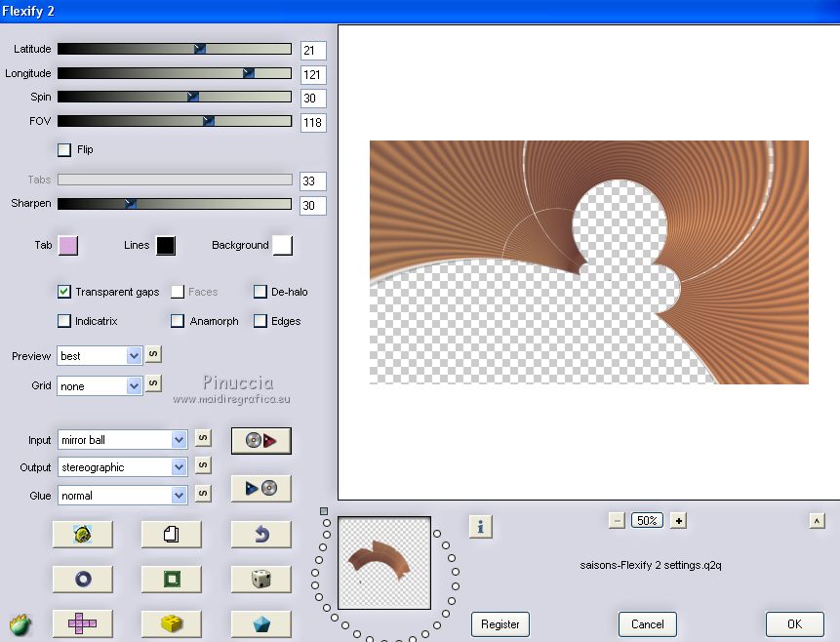The image size is (840, 642).
Task: Click the Longitude value field
Action: 313,74
